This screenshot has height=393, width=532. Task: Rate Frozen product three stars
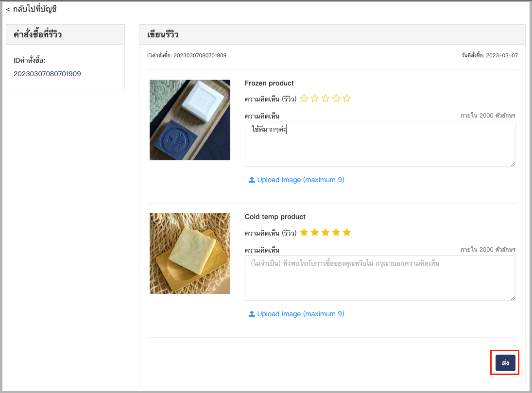click(x=326, y=99)
